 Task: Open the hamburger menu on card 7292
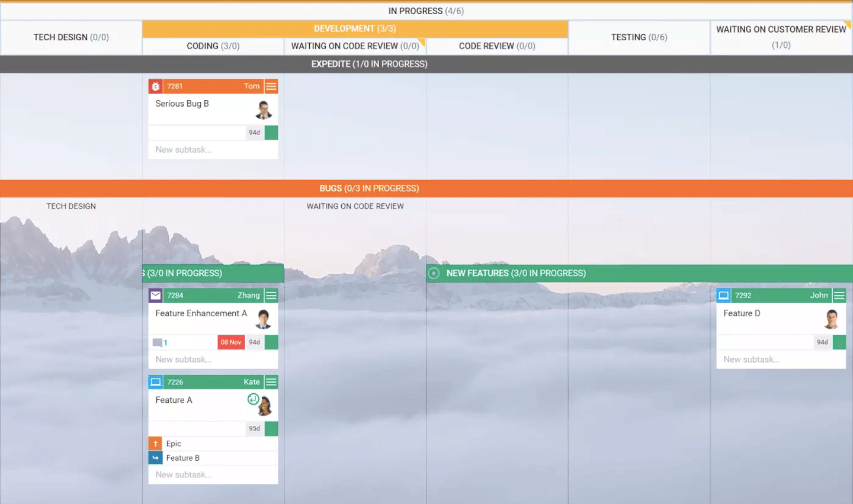pyautogui.click(x=840, y=295)
